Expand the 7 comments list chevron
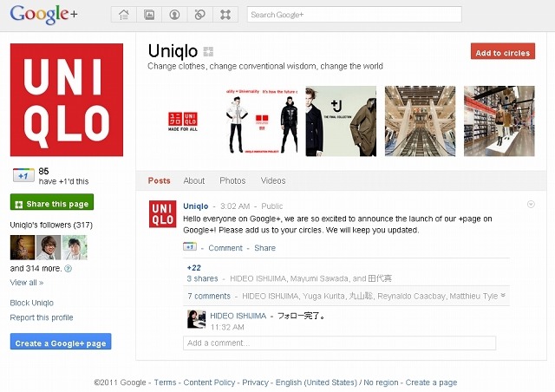Screen dimensions: 555x392 [503, 296]
